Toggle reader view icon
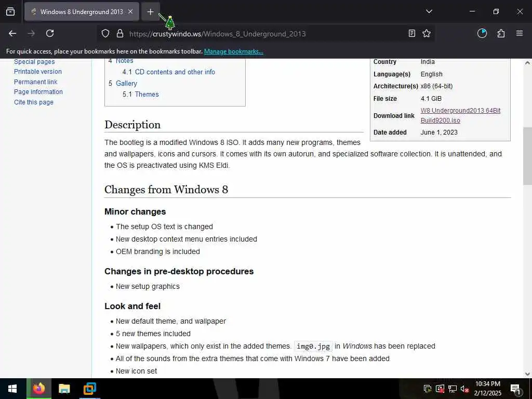Image resolution: width=532 pixels, height=399 pixels. click(x=411, y=33)
